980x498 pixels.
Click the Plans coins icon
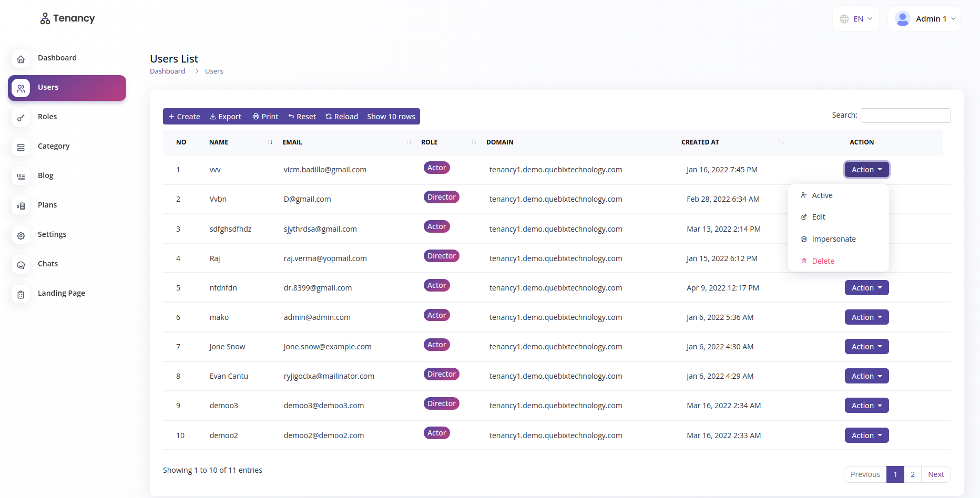pos(21,206)
